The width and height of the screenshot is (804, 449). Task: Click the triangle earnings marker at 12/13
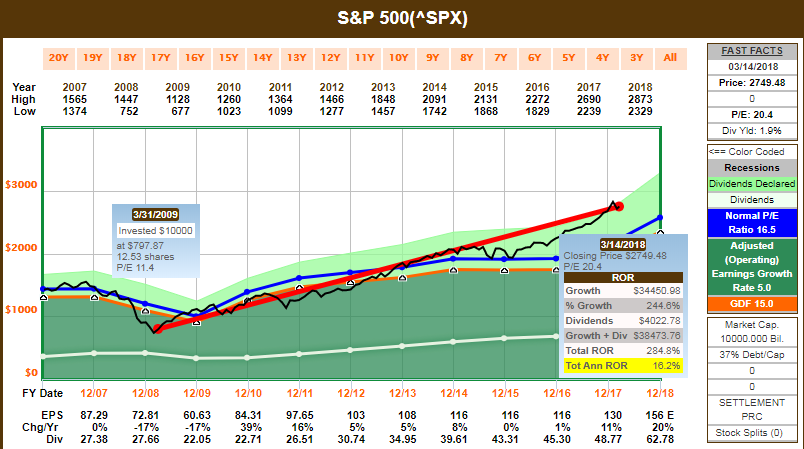click(x=403, y=278)
